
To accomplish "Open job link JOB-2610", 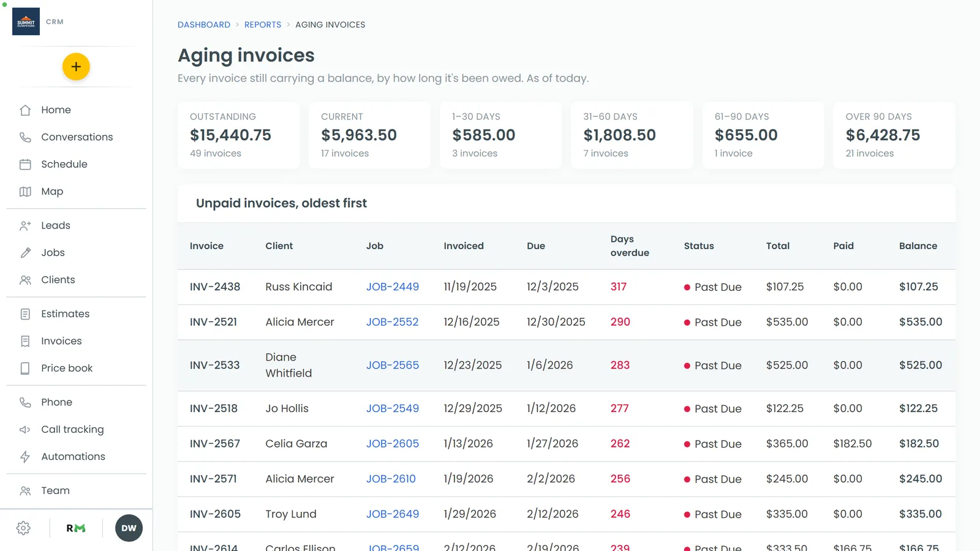I will click(x=391, y=479).
